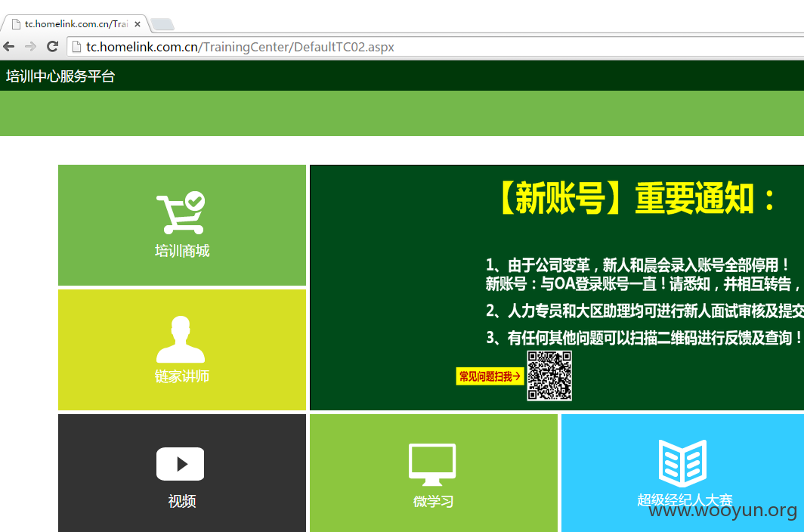Click notice line 3 about 扫描二维码

point(645,338)
